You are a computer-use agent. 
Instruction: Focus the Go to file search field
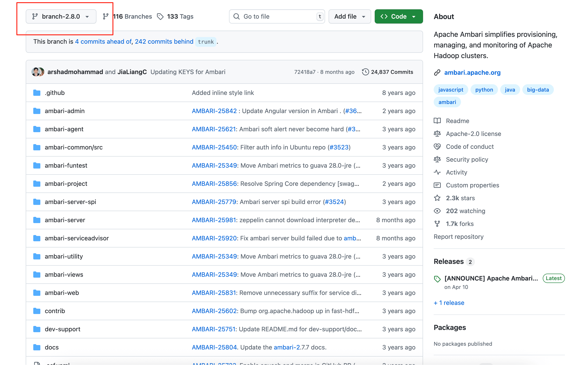coord(277,16)
